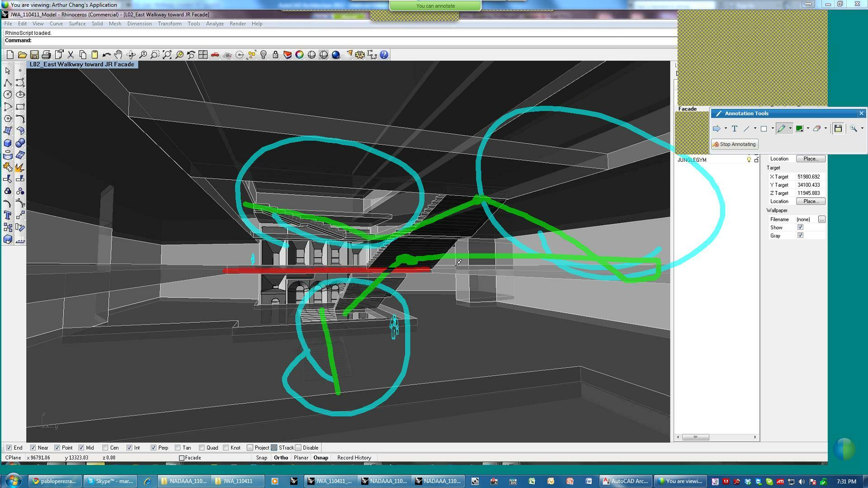This screenshot has width=868, height=488.
Task: Select the Rotate View tool
Action: (x=131, y=55)
